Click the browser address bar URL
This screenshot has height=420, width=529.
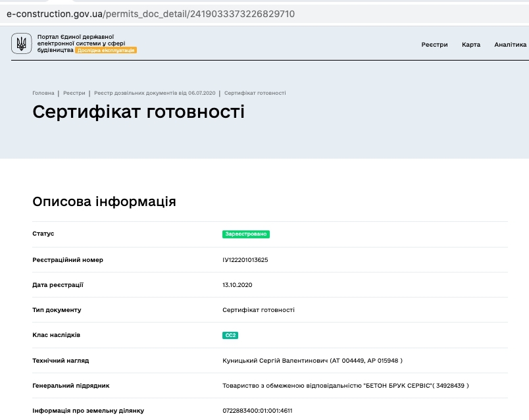point(151,14)
